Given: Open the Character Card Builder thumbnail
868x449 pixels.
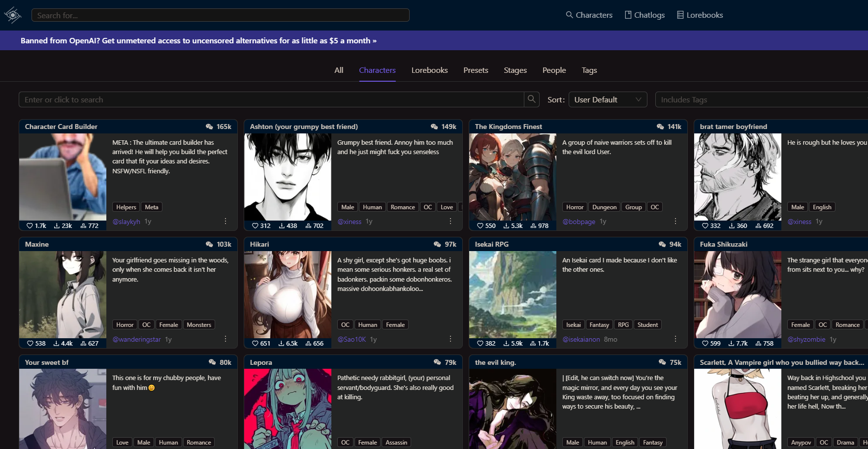Looking at the screenshot, I should click(x=63, y=177).
